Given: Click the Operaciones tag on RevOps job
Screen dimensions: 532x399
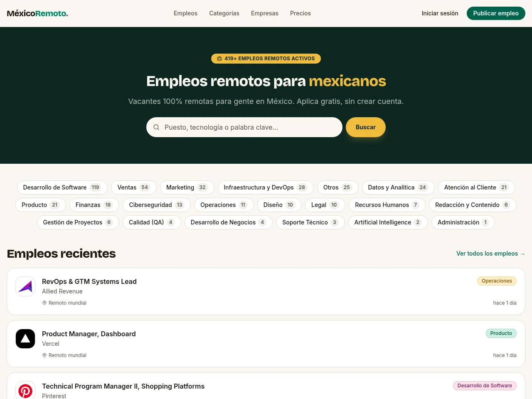Looking at the screenshot, I should (x=497, y=281).
